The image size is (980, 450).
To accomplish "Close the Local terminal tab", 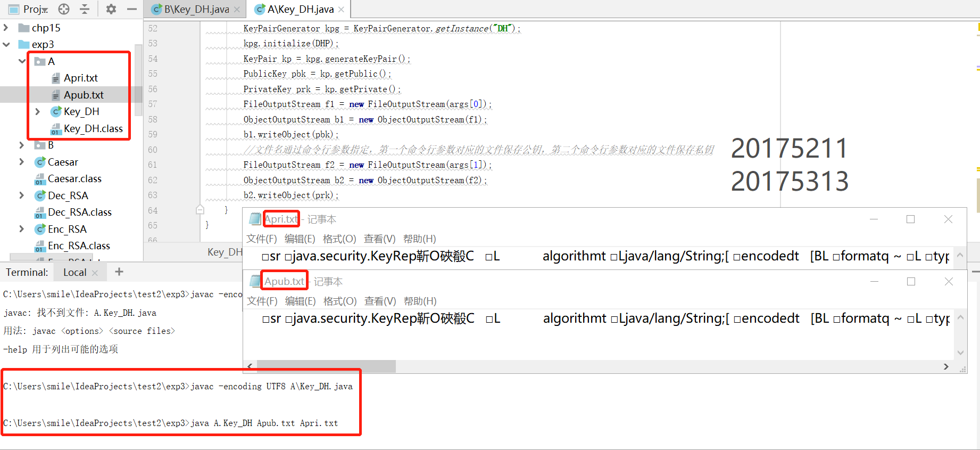I will pos(95,273).
